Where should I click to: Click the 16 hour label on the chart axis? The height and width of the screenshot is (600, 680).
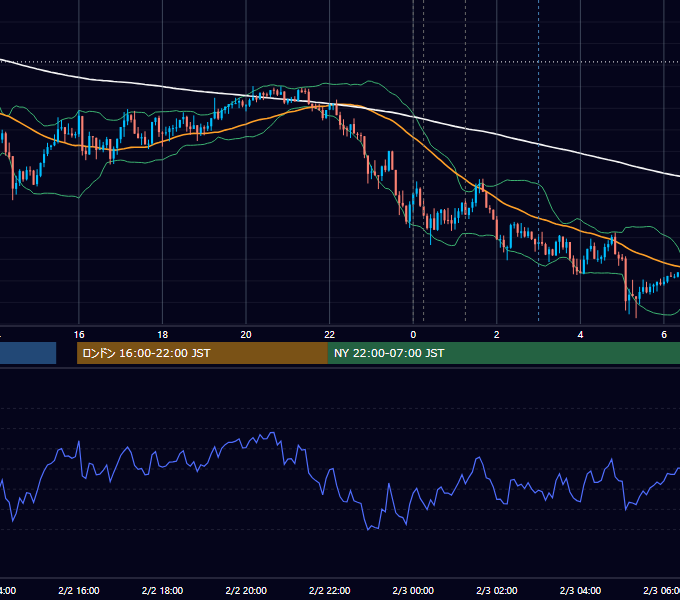pos(79,335)
